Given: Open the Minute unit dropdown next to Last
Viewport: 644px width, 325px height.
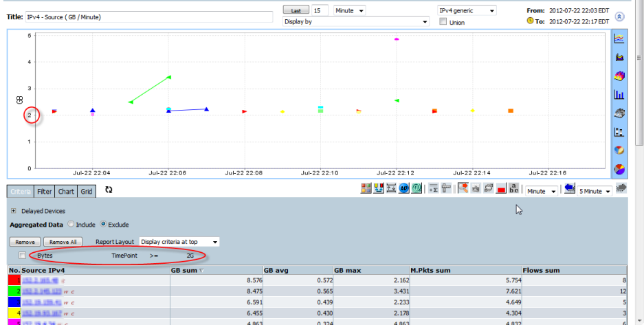Looking at the screenshot, I should pos(350,11).
